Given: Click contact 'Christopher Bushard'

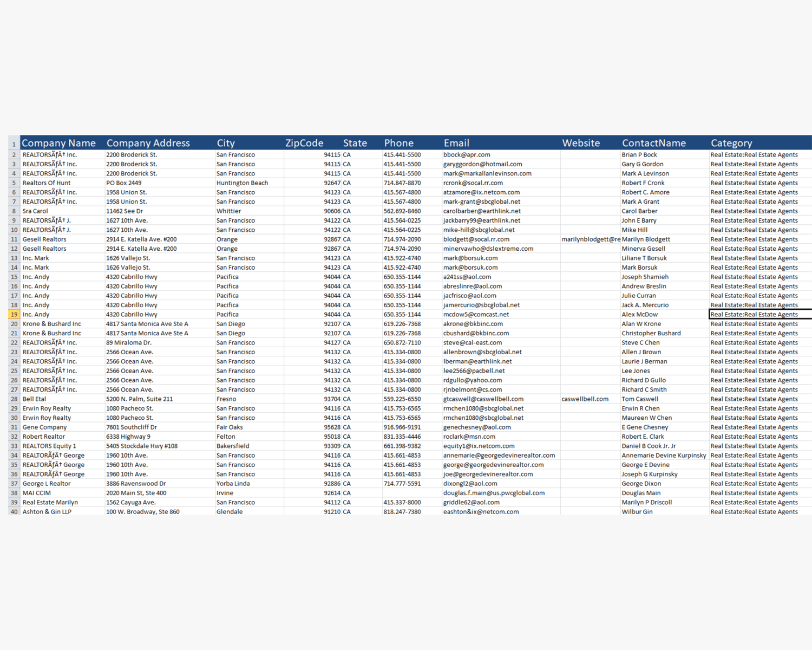Looking at the screenshot, I should click(x=665, y=333).
